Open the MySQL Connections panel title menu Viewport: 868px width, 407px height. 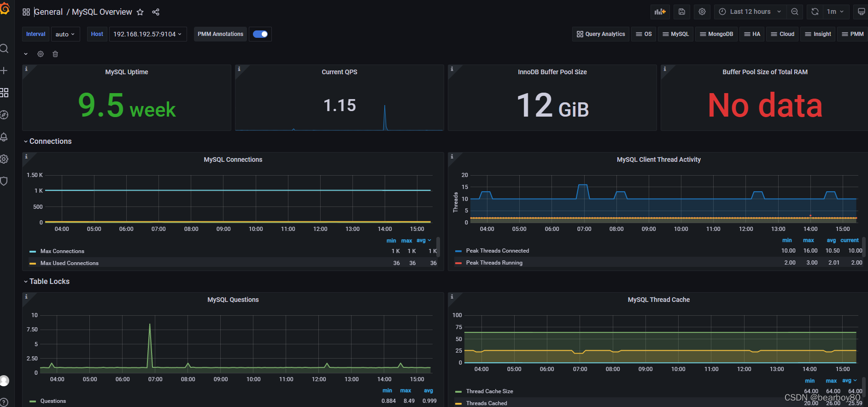(x=233, y=159)
